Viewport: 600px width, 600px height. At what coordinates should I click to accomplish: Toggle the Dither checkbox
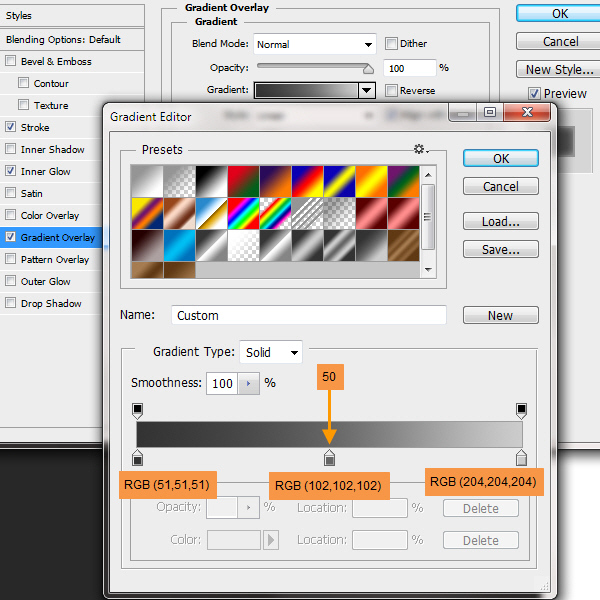[392, 44]
